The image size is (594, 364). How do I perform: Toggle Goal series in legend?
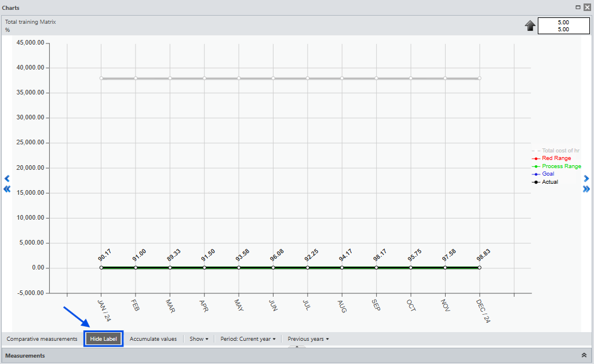548,174
